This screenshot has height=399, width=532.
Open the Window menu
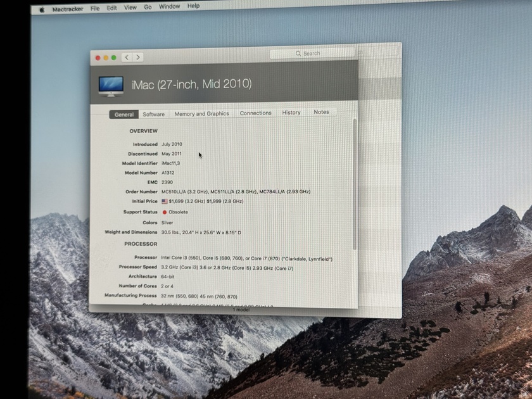169,6
